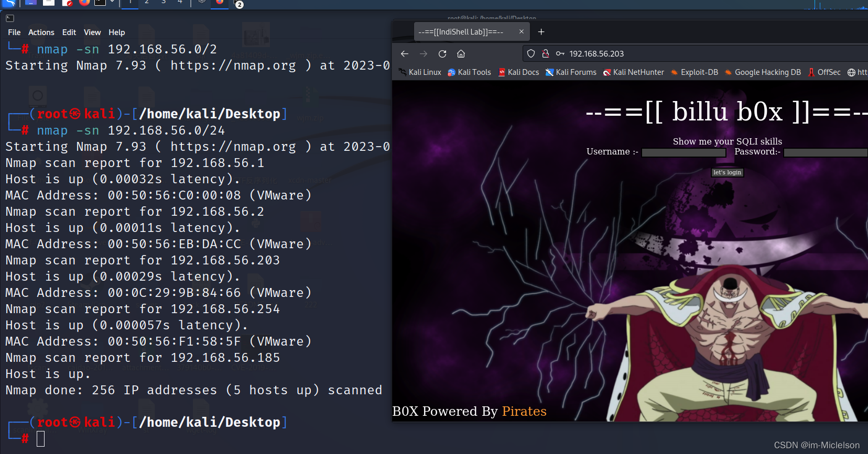
Task: Open a new Firefox tab
Action: [x=541, y=32]
